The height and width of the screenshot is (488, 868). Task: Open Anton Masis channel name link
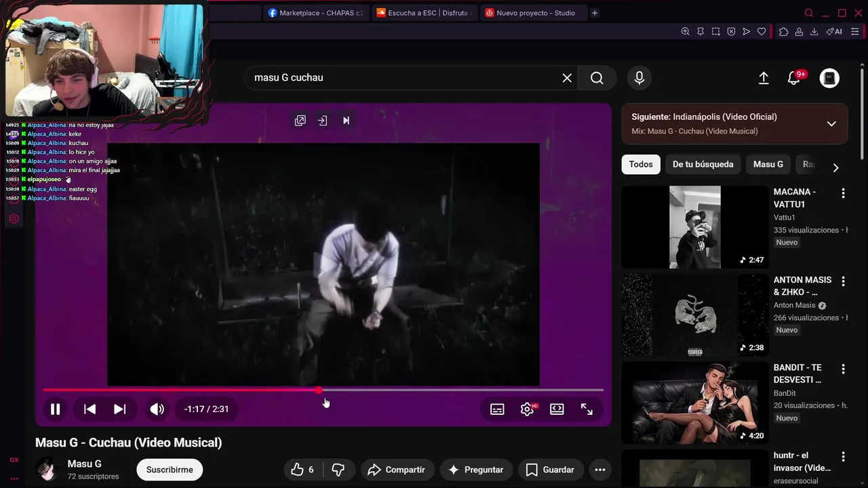(x=795, y=305)
